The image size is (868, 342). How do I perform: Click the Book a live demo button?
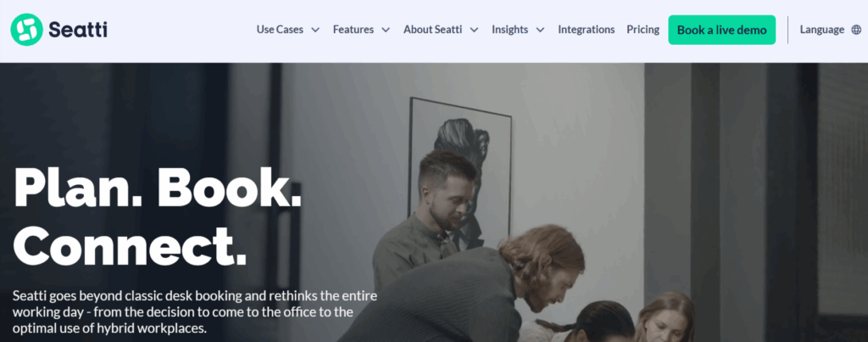point(722,30)
